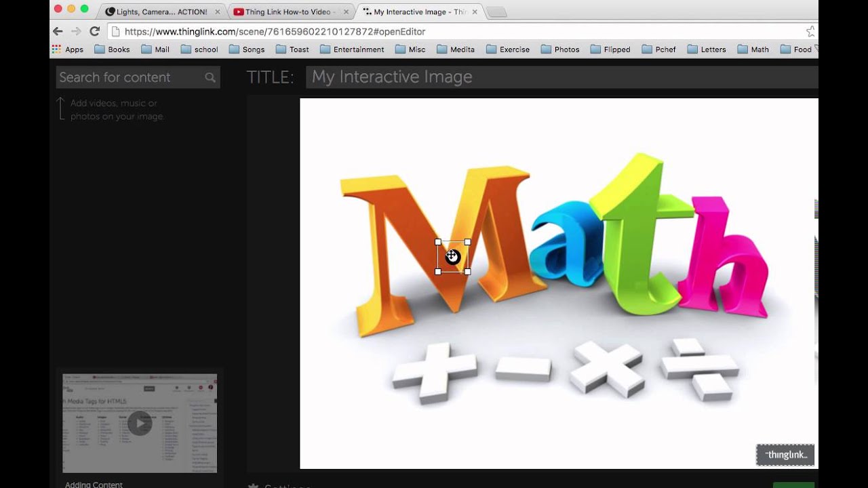Open the Entertainment bookmark folder

coord(352,49)
